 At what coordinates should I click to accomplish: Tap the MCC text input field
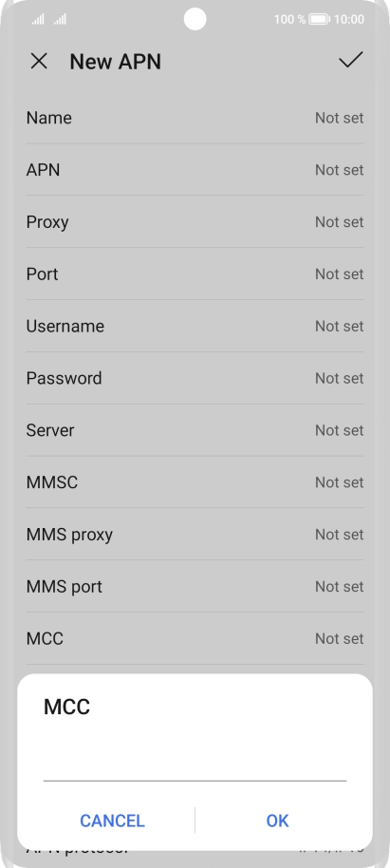195,764
